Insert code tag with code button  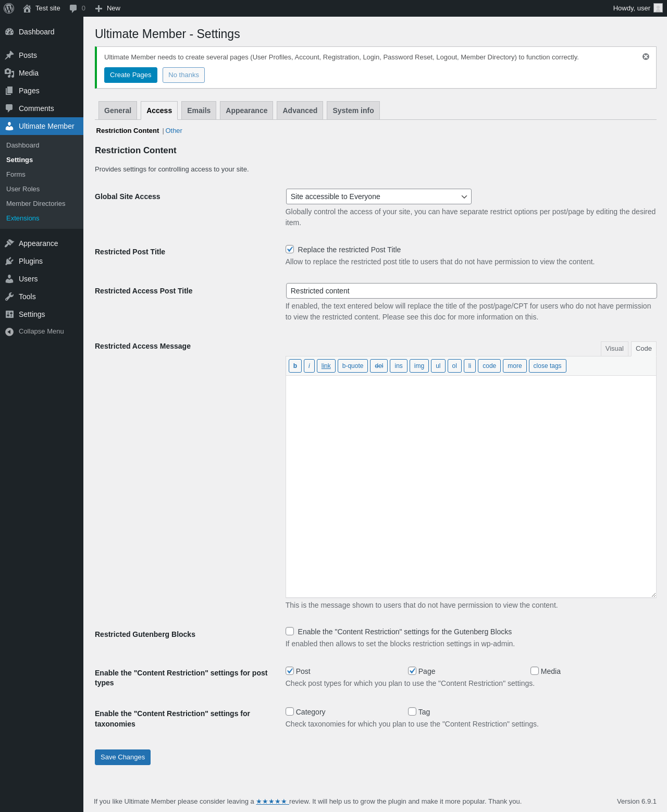[x=489, y=366]
